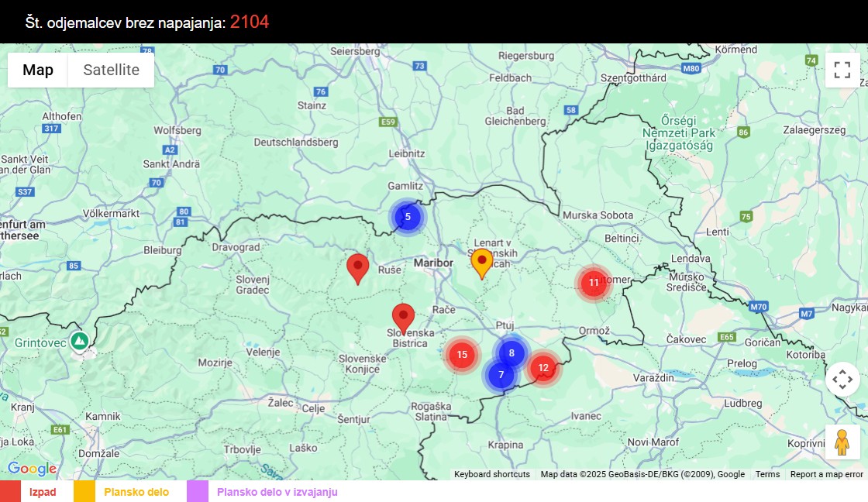Screen dimensions: 868x502
Task: Open the fullscreen map view icon
Action: click(x=842, y=70)
